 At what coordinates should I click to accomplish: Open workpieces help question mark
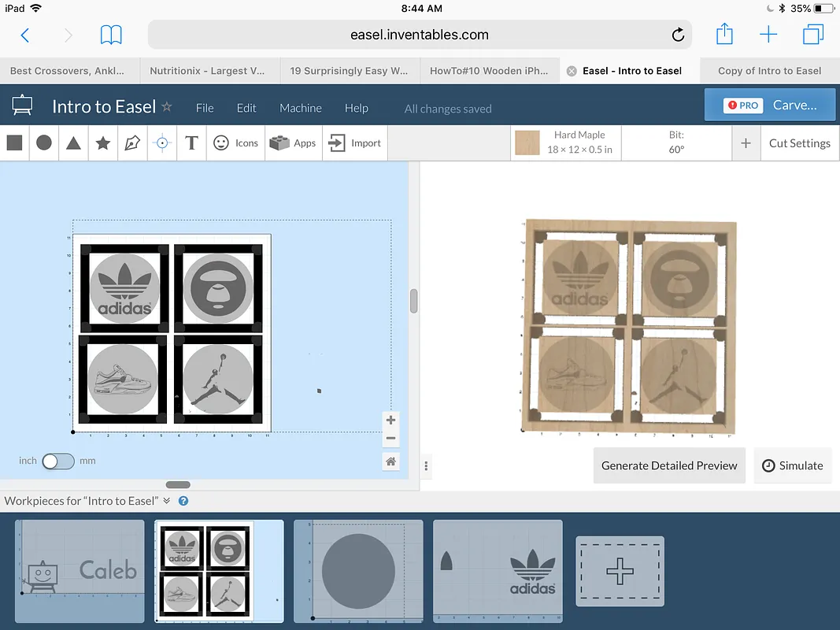click(183, 501)
